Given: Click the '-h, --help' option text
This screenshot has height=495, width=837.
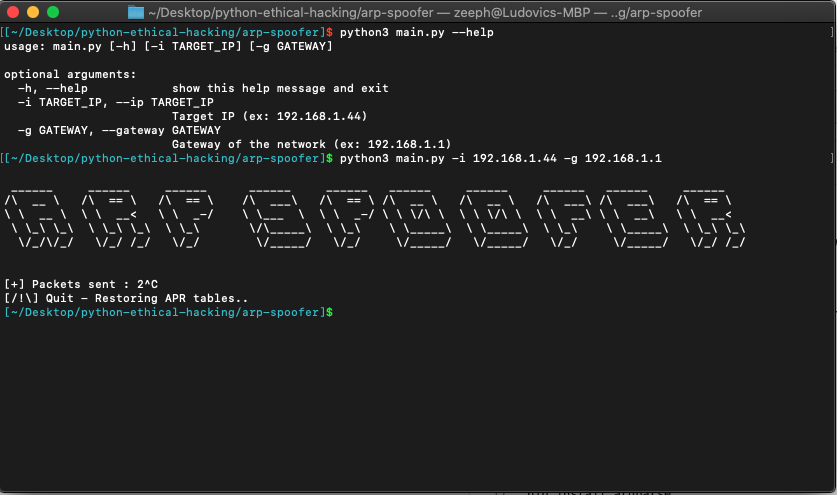Looking at the screenshot, I should pyautogui.click(x=52, y=88).
